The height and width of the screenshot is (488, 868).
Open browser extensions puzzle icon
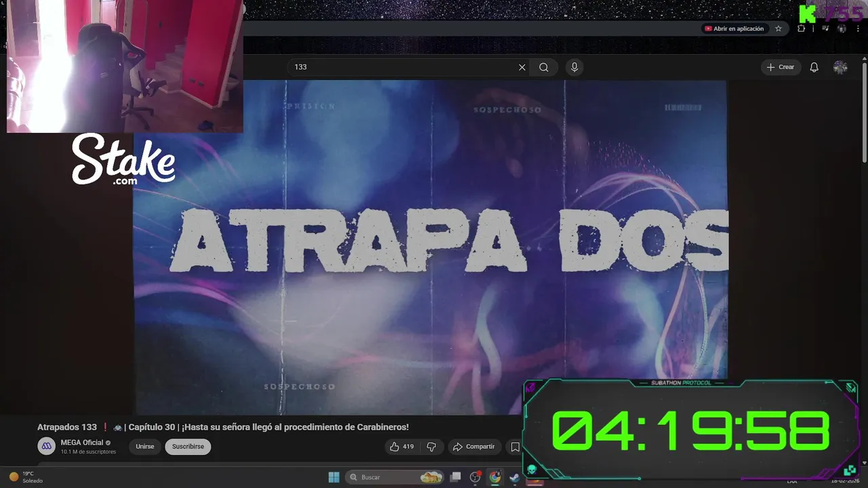click(802, 28)
